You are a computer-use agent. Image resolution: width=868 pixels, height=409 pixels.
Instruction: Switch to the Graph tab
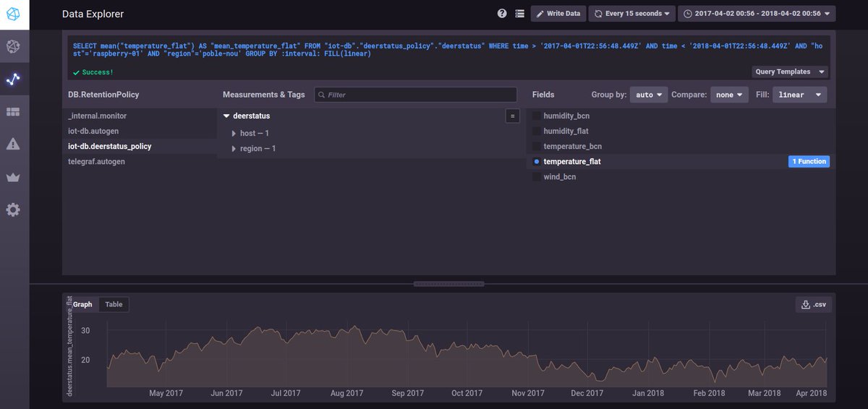tap(82, 304)
